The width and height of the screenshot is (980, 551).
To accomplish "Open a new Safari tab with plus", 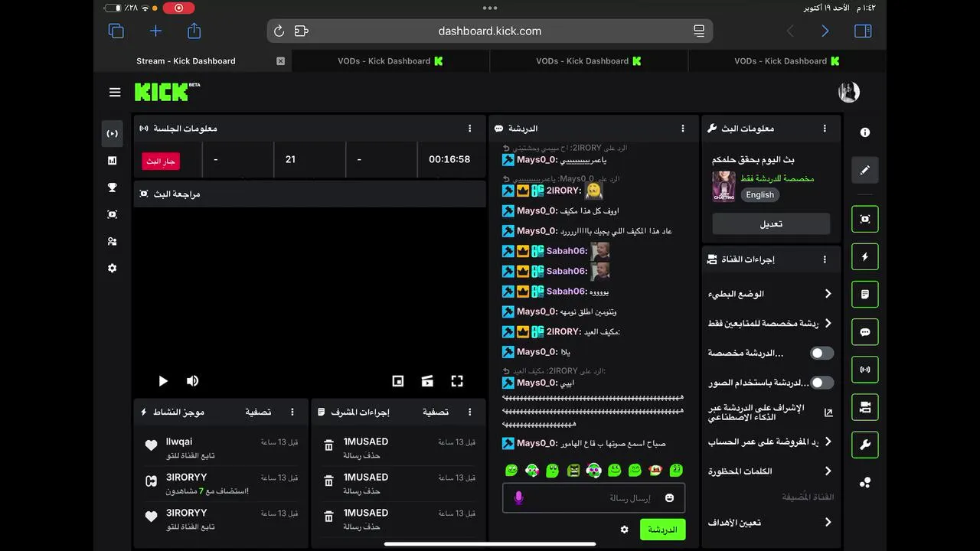I will [x=155, y=31].
